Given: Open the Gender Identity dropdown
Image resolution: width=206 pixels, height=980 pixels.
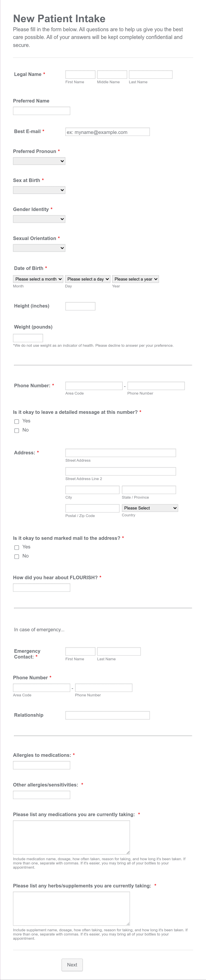Looking at the screenshot, I should [39, 219].
